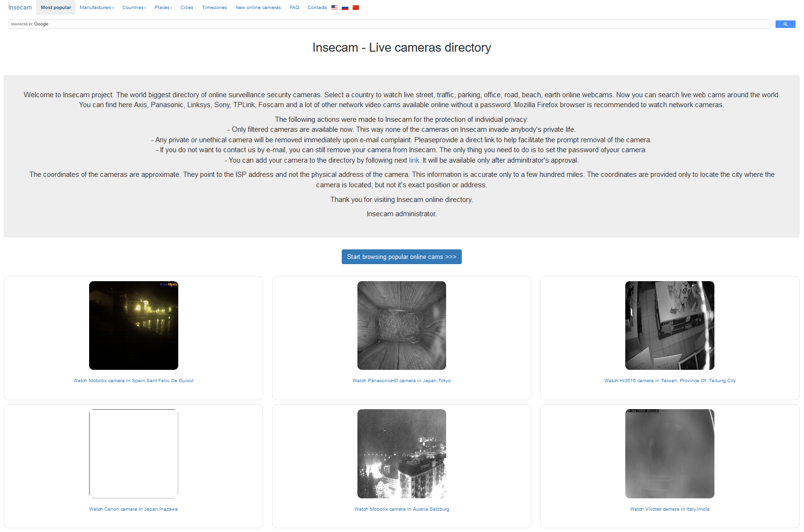Expand the Places dropdown menu
The height and width of the screenshot is (532, 804).
click(x=163, y=8)
